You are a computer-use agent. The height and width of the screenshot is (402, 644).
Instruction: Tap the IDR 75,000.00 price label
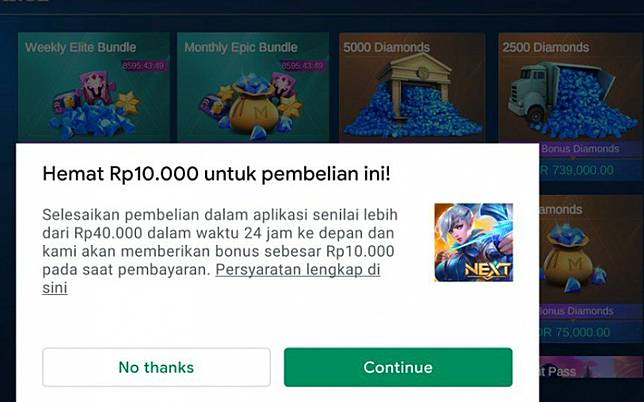[x=575, y=332]
